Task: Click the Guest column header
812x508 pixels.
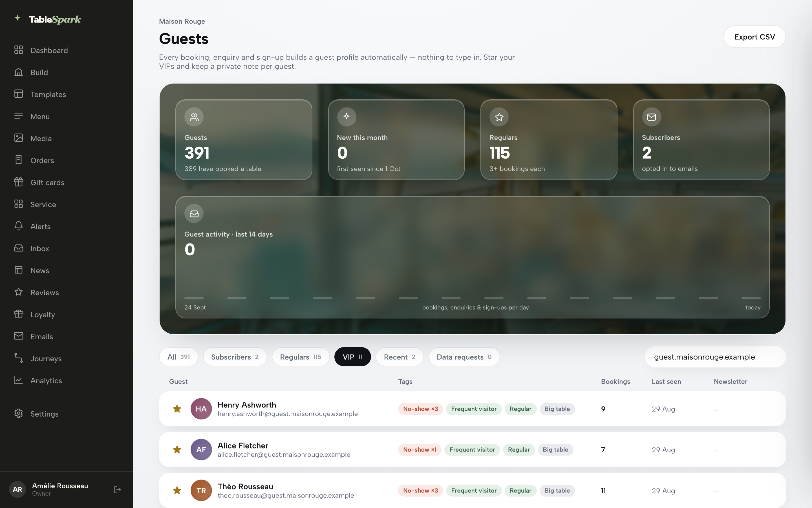Action: [178, 381]
